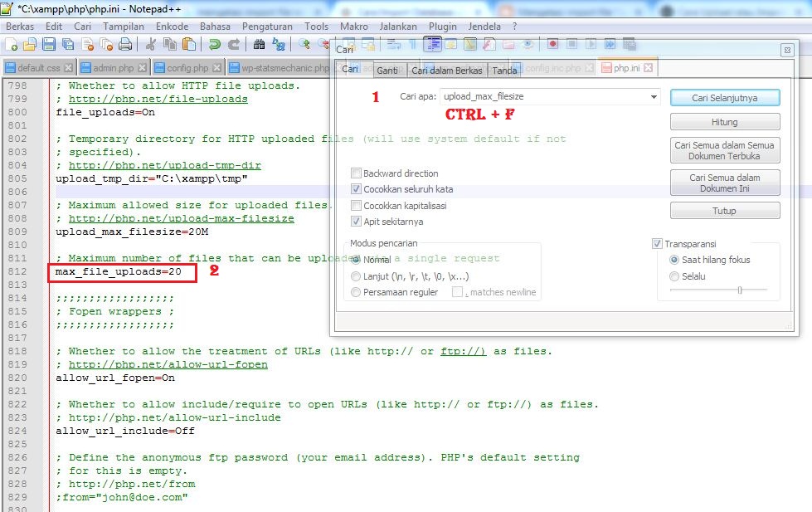Open the Berkas menu
Image resolution: width=812 pixels, height=512 pixels.
tap(20, 27)
